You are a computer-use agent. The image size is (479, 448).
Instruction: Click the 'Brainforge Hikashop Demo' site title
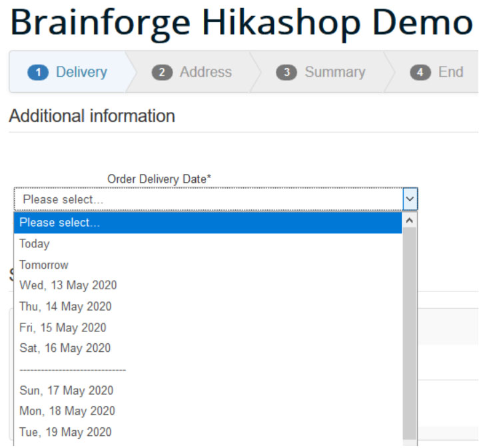coord(241,24)
